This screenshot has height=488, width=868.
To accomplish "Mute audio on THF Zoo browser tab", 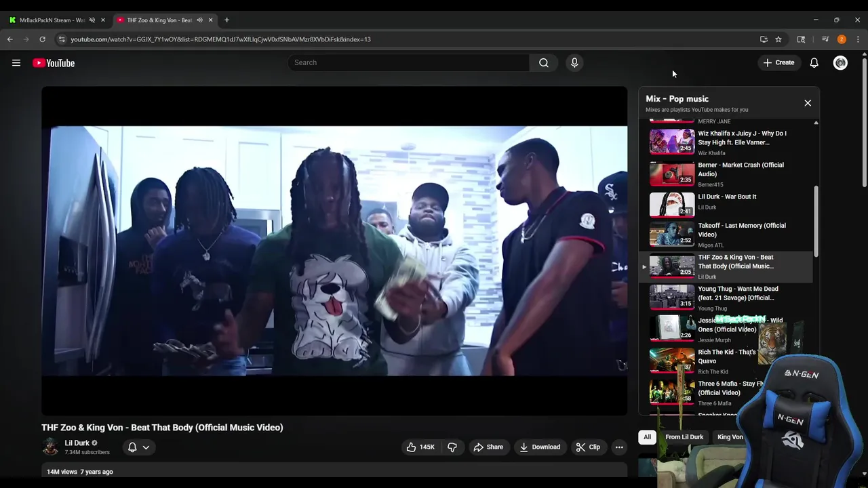I will point(199,20).
